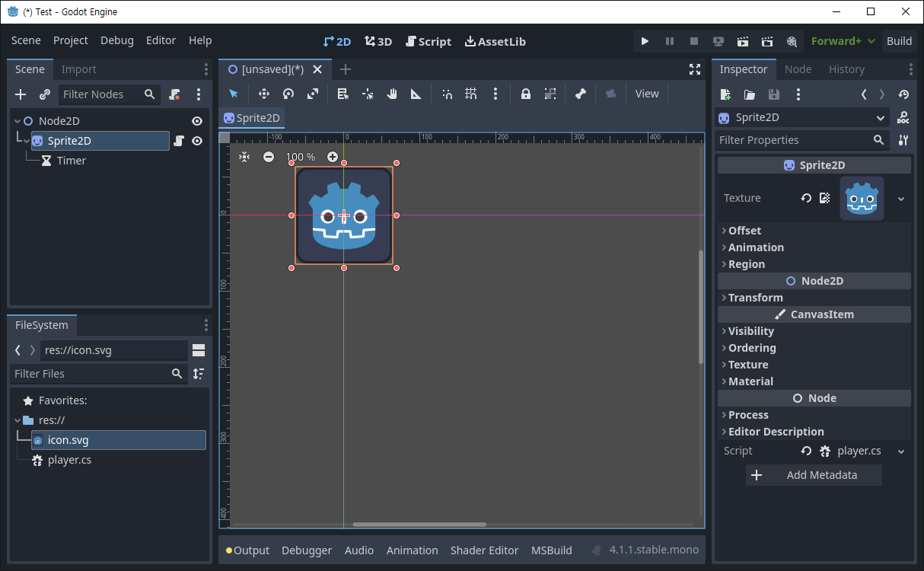Open Forward+ renderer dropdown

click(843, 41)
